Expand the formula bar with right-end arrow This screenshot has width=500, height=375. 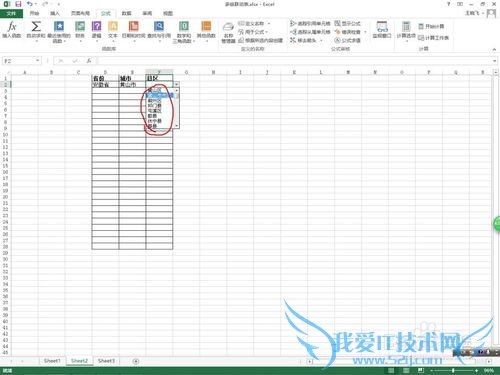point(495,61)
